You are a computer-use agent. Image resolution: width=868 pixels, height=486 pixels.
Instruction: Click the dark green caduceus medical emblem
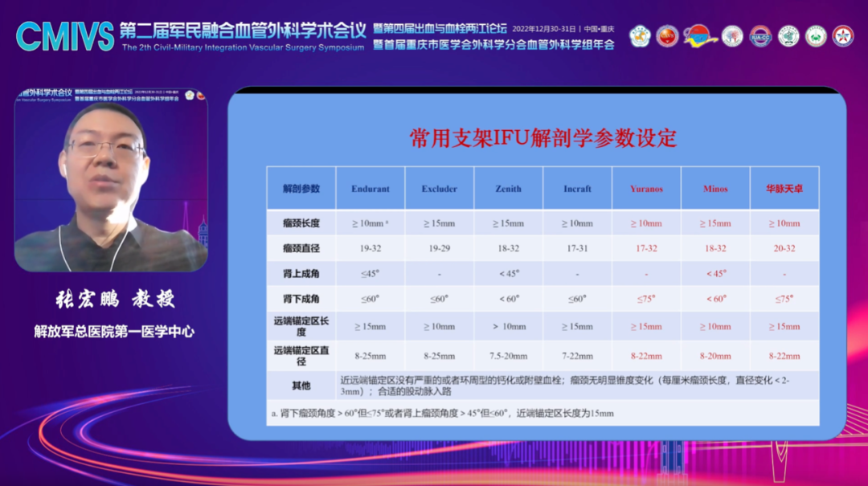[788, 36]
